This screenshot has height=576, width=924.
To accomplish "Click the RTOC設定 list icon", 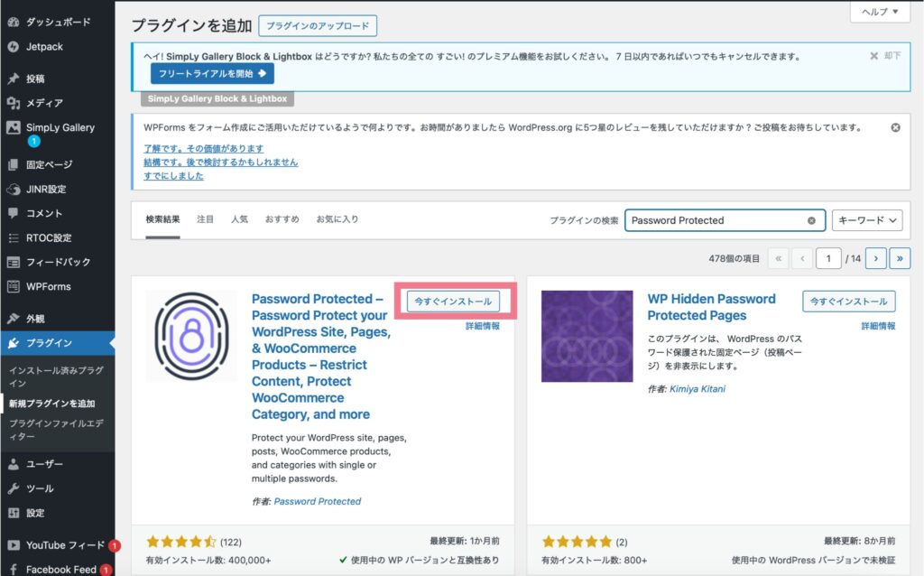I will click(x=13, y=237).
